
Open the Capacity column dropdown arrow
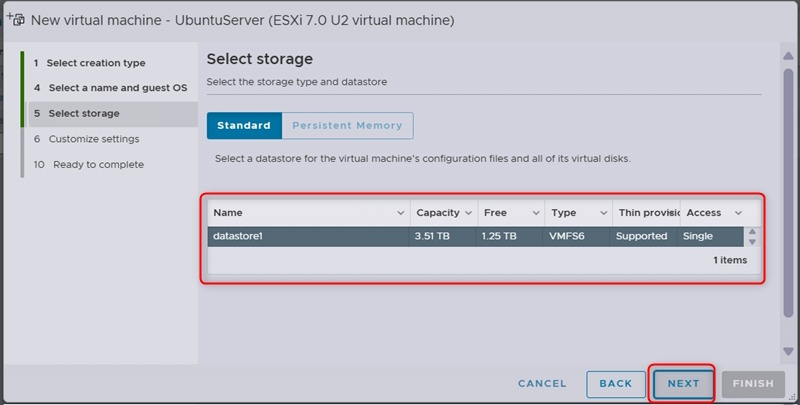point(468,213)
